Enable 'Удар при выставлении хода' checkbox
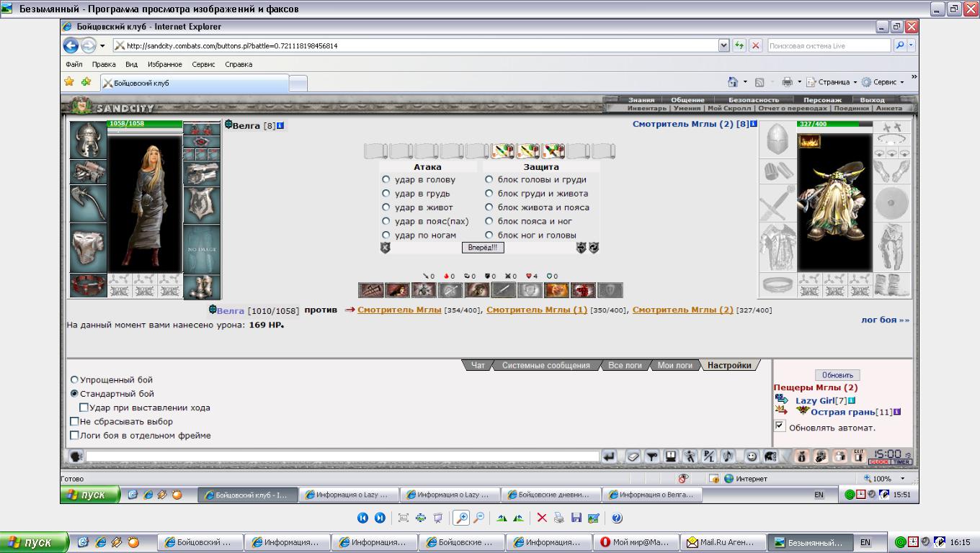 pos(84,408)
